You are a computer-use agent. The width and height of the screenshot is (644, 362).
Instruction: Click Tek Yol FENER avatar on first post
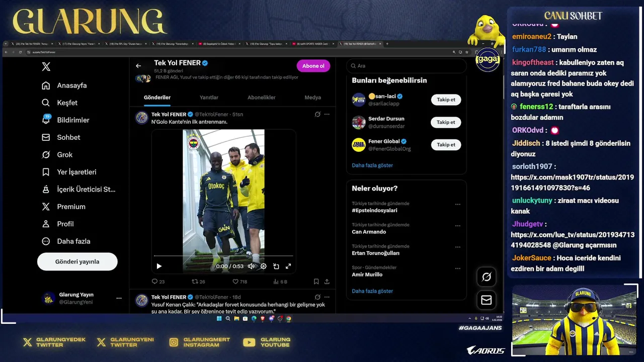point(142,118)
